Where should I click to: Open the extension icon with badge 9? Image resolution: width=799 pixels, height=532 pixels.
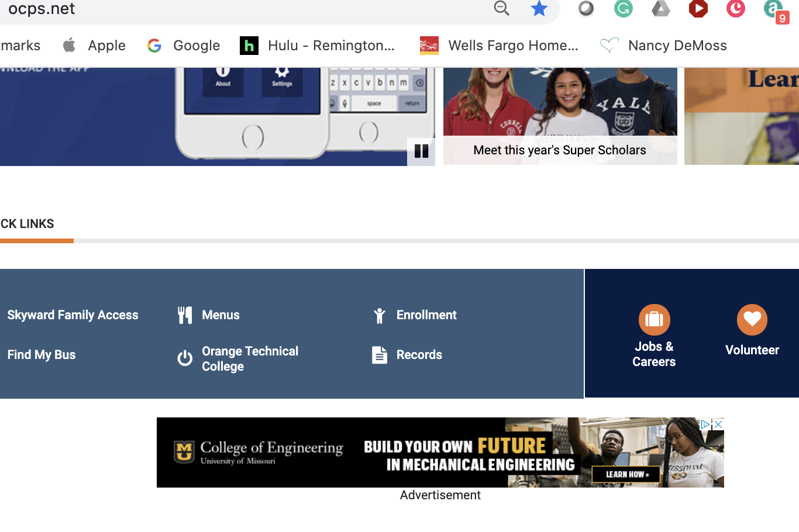point(776,11)
